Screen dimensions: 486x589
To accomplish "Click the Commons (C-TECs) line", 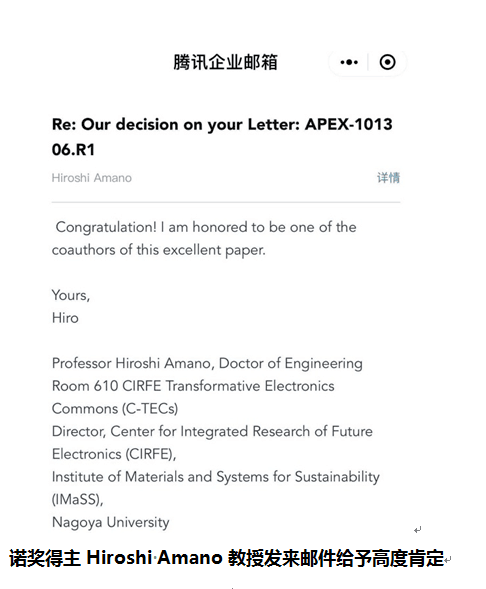I will [x=115, y=409].
